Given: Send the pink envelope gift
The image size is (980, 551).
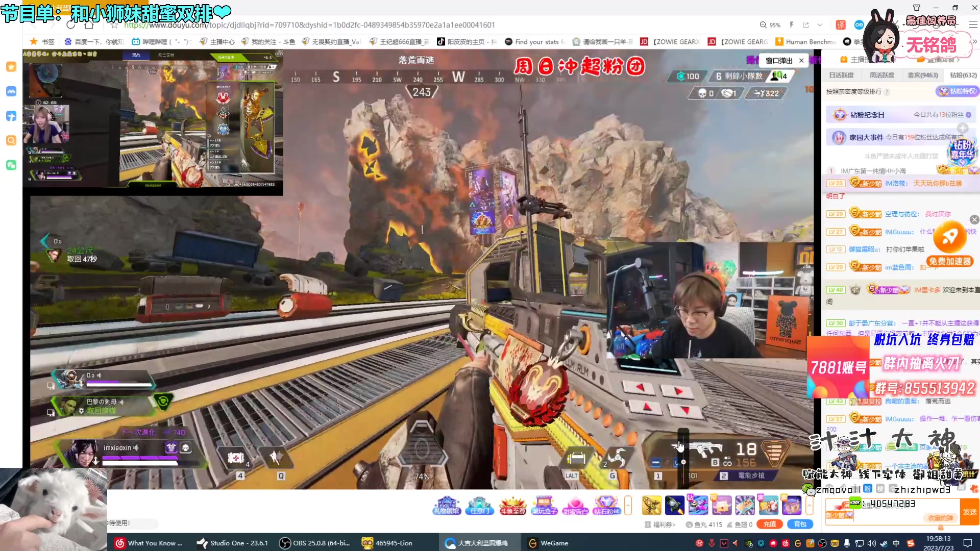Looking at the screenshot, I should coord(722,505).
